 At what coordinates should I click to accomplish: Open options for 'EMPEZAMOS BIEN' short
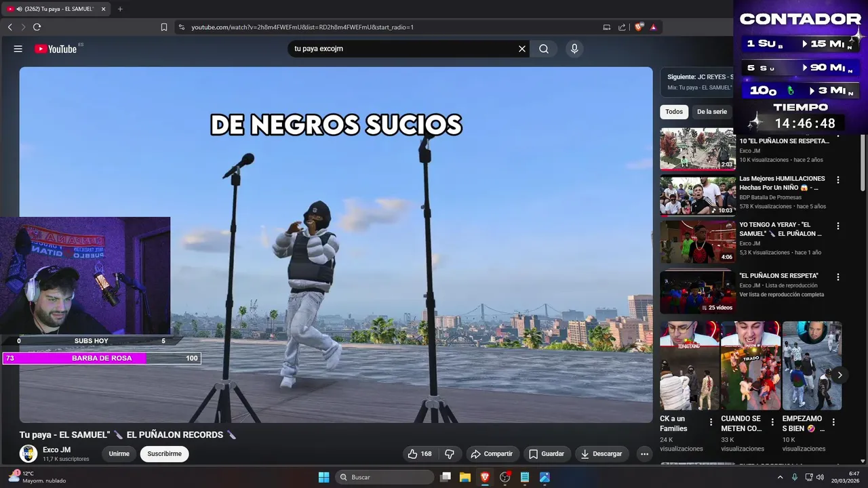pyautogui.click(x=833, y=422)
